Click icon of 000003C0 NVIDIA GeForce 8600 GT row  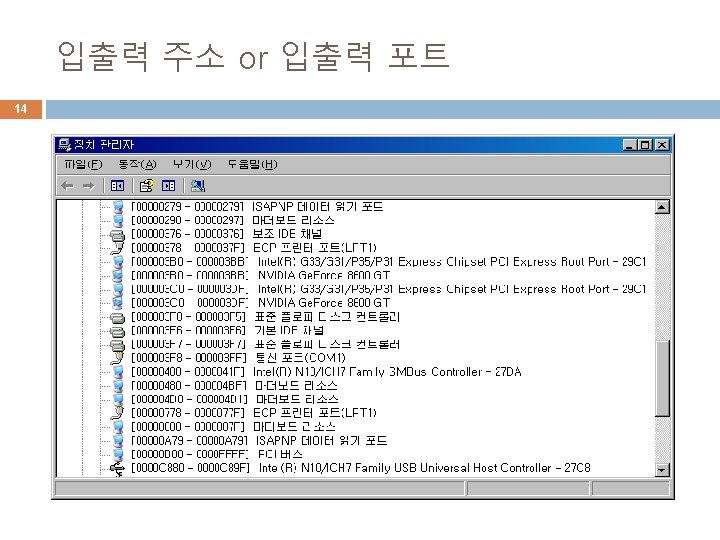pyautogui.click(x=118, y=303)
